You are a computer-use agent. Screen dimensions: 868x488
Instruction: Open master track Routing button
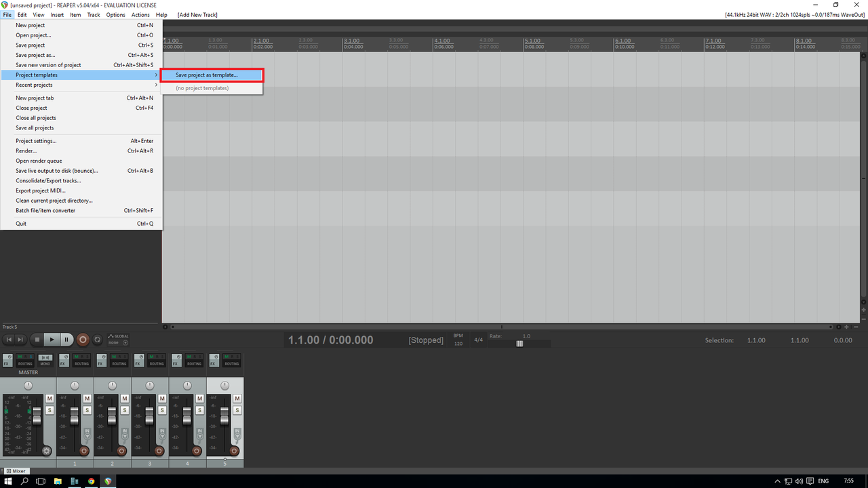coord(25,361)
